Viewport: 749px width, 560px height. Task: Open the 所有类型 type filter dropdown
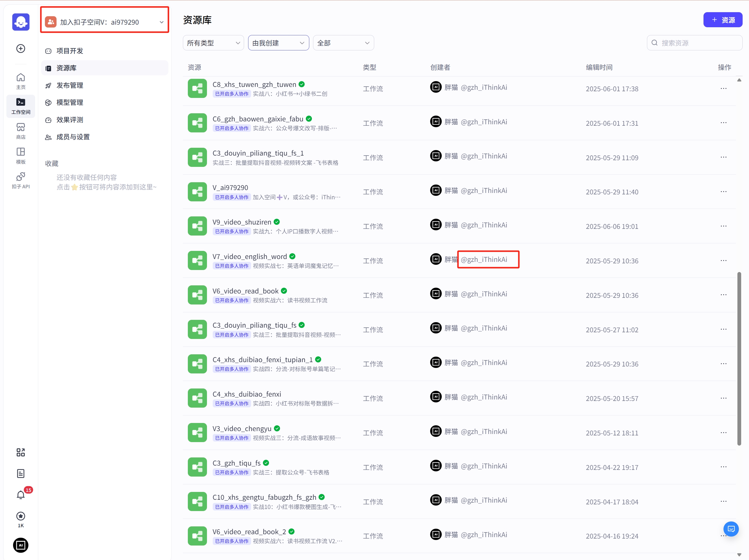coord(213,43)
